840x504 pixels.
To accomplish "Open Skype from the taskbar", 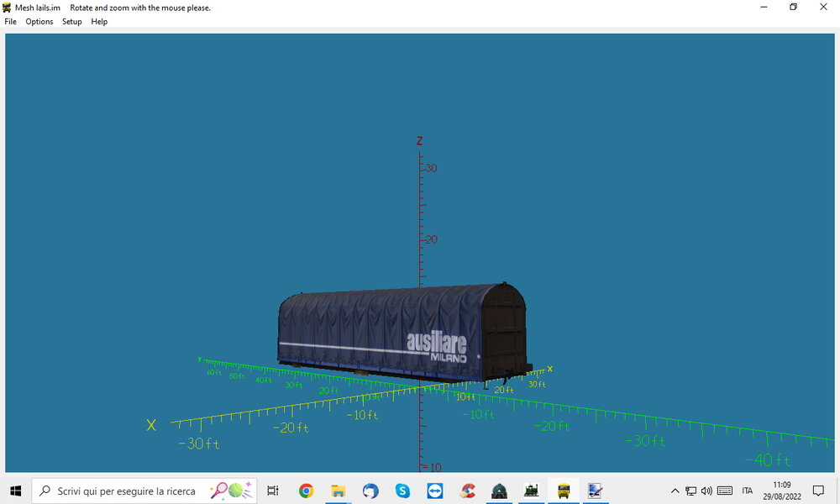I will pyautogui.click(x=402, y=491).
